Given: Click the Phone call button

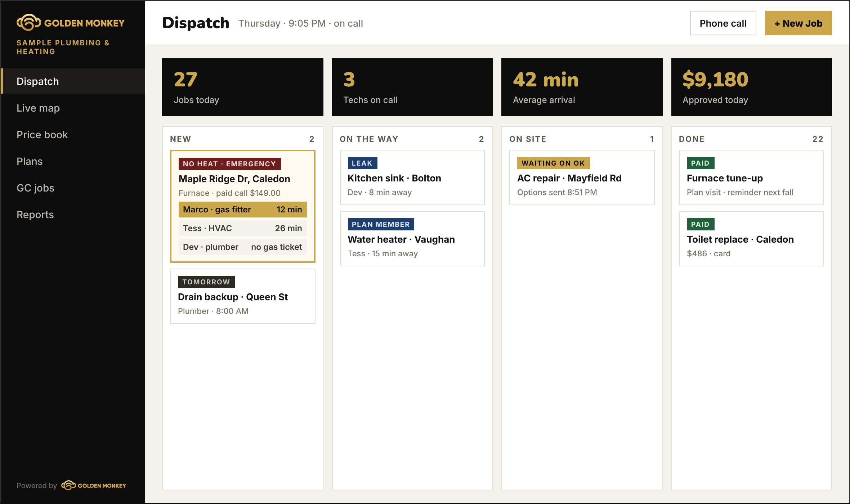Looking at the screenshot, I should point(723,23).
